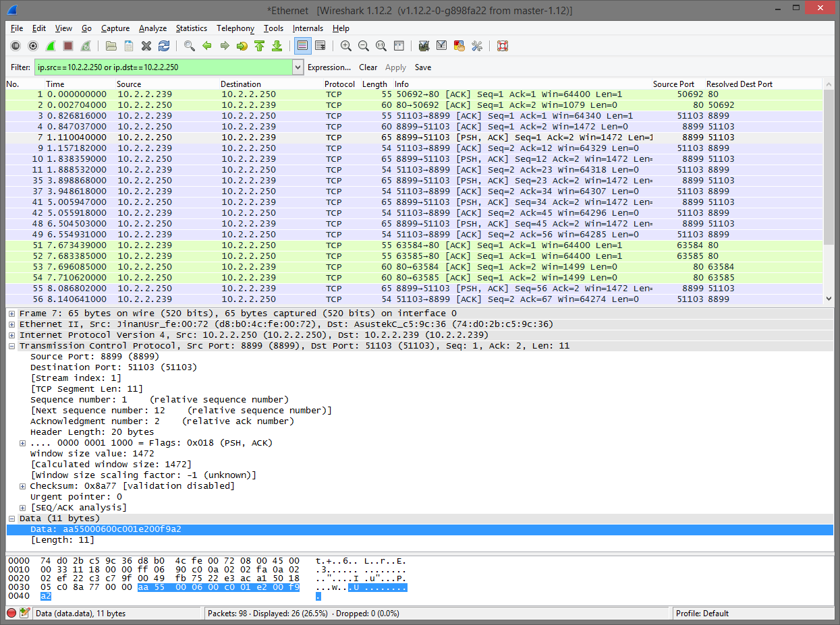Reload the capture file

tap(163, 45)
